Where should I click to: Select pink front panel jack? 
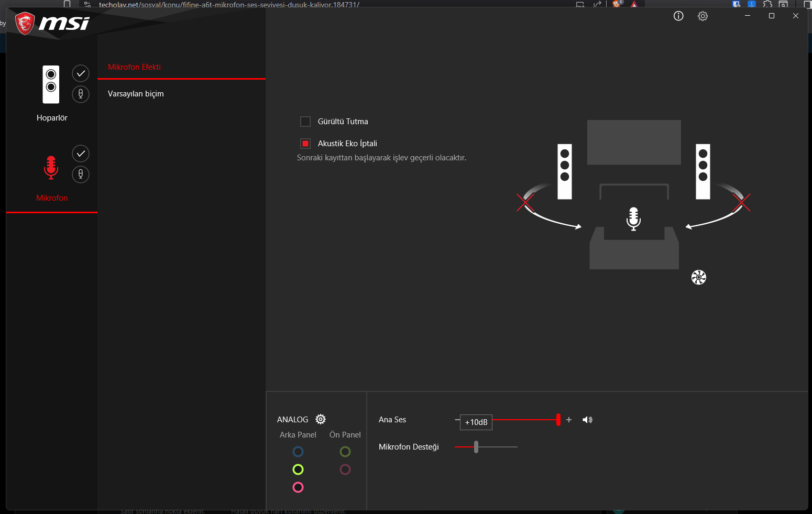345,469
